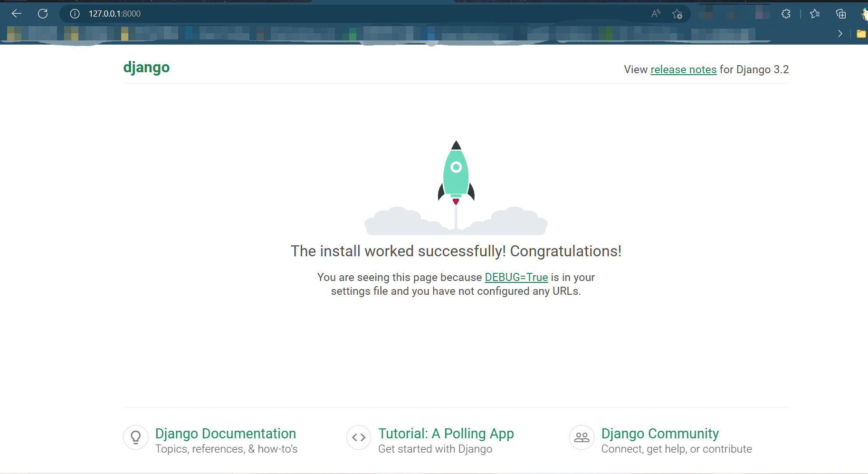This screenshot has width=868, height=474.
Task: Reload the page with refresh icon
Action: pyautogui.click(x=43, y=14)
